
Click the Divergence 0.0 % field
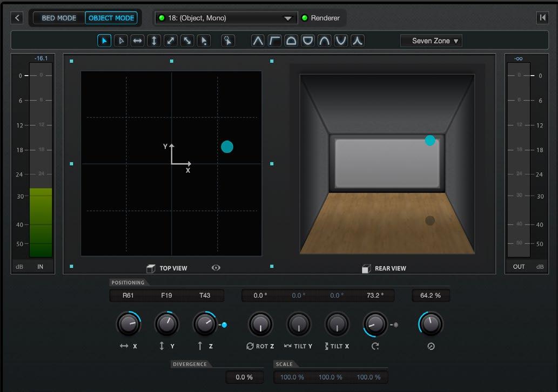[x=245, y=377]
